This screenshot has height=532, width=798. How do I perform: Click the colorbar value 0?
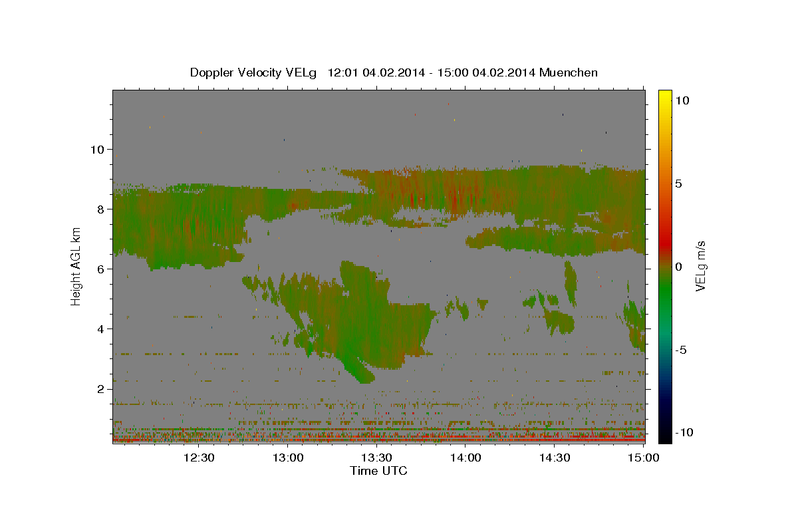click(679, 267)
